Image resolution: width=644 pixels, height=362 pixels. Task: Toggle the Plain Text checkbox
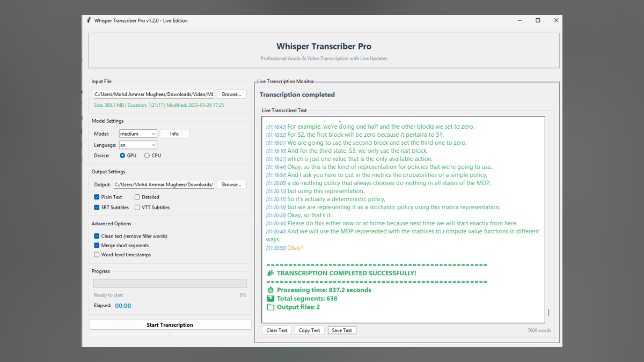(x=97, y=197)
